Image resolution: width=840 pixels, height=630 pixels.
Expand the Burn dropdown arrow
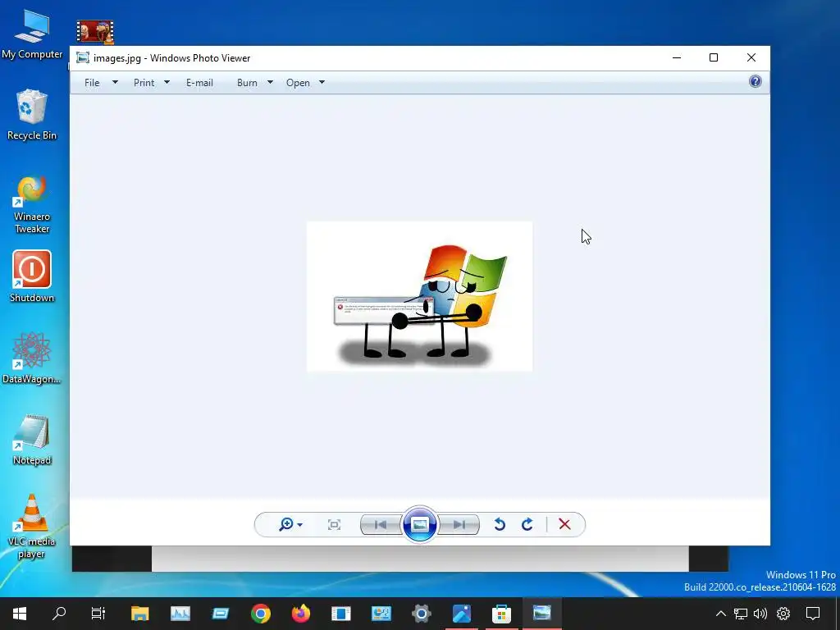click(270, 83)
